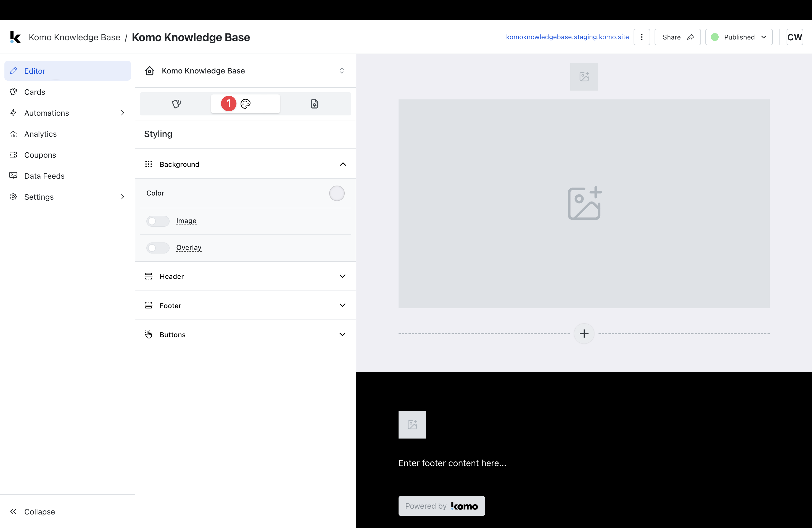Enable the background Image toggle
The height and width of the screenshot is (528, 812).
click(x=158, y=221)
